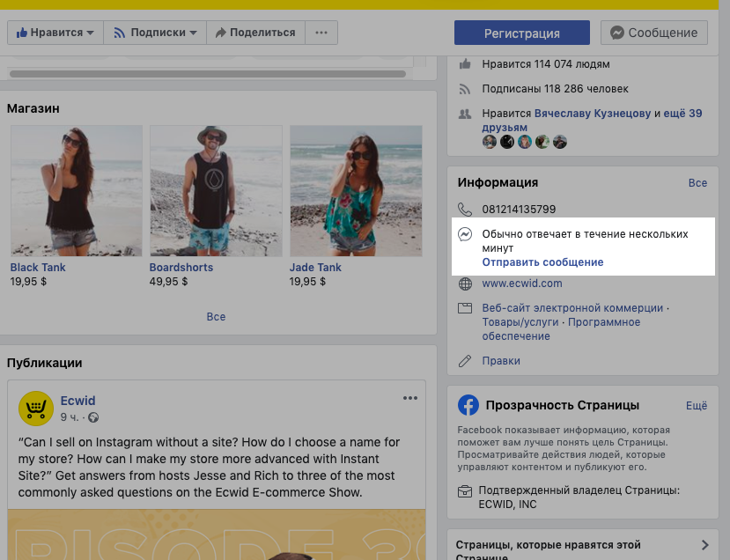Expand Страницы, которые нравятся этой Странице chevron
Screen dimensions: 730x560
point(704,545)
